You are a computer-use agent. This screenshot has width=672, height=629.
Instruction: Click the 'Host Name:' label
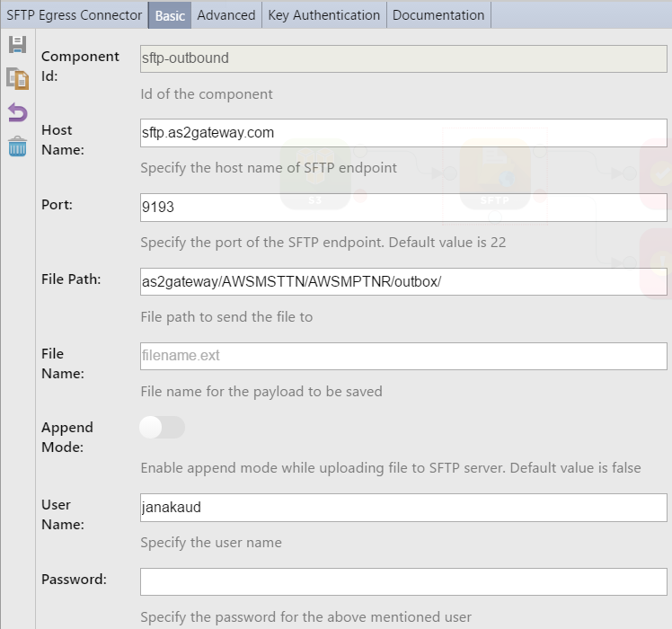[63, 140]
